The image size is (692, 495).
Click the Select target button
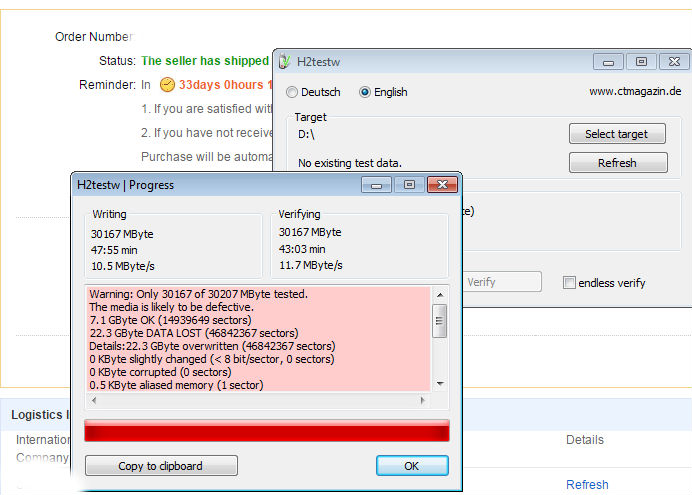click(617, 134)
